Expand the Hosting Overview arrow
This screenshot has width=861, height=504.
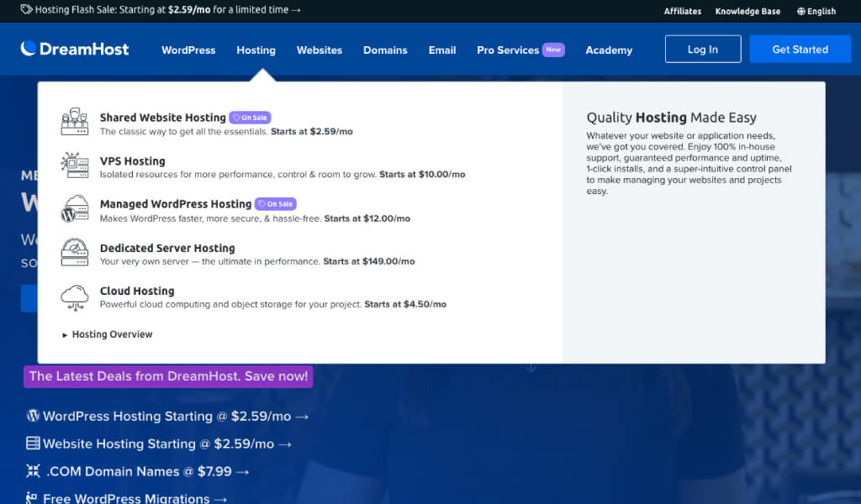(x=65, y=334)
